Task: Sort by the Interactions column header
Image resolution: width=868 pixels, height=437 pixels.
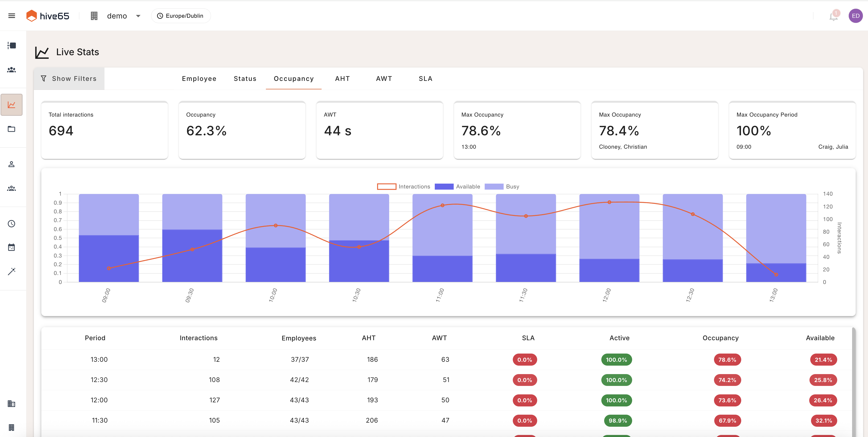Action: click(198, 338)
